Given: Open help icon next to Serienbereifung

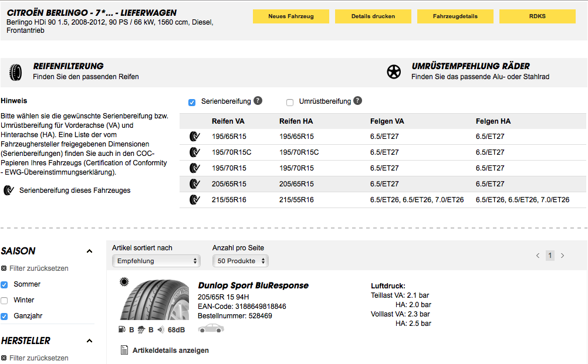Looking at the screenshot, I should tap(258, 101).
